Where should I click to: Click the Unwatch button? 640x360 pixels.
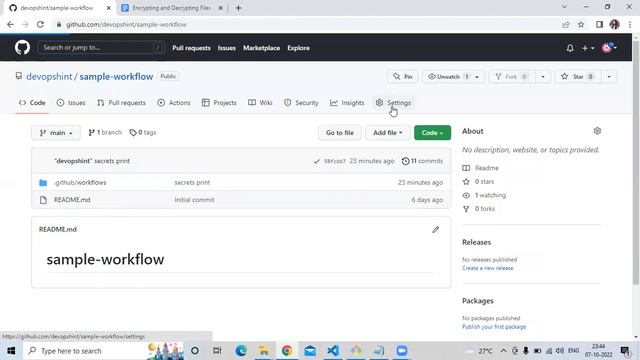(448, 76)
